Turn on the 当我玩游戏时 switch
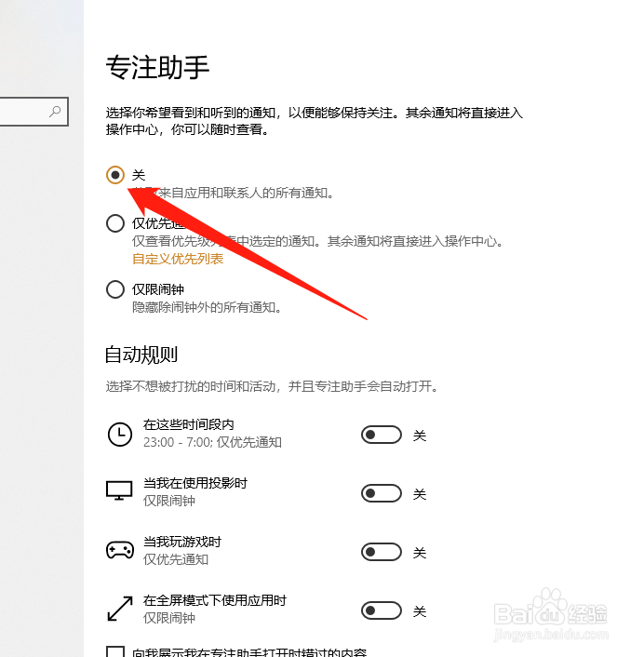Viewport: 644px width, 657px height. 382,552
